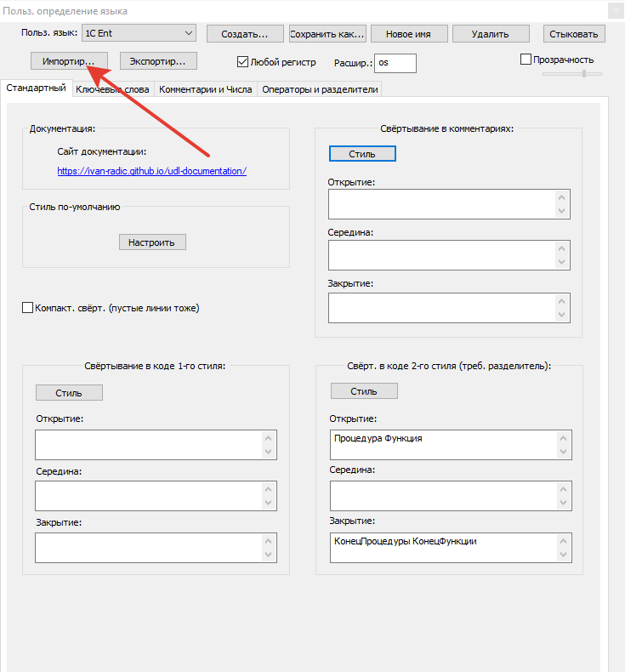This screenshot has height=672, width=625.
Task: Check Компакт. свёрт. option
Action: [27, 308]
